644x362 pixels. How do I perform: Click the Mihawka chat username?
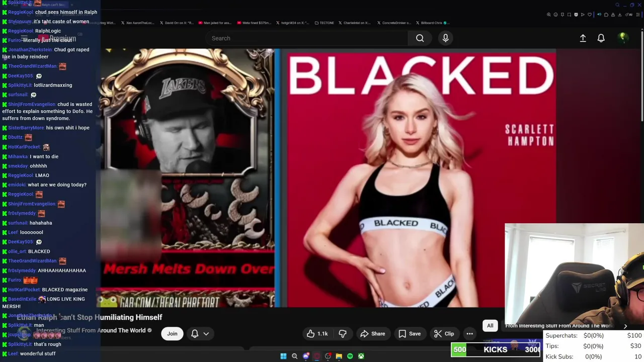click(x=18, y=156)
